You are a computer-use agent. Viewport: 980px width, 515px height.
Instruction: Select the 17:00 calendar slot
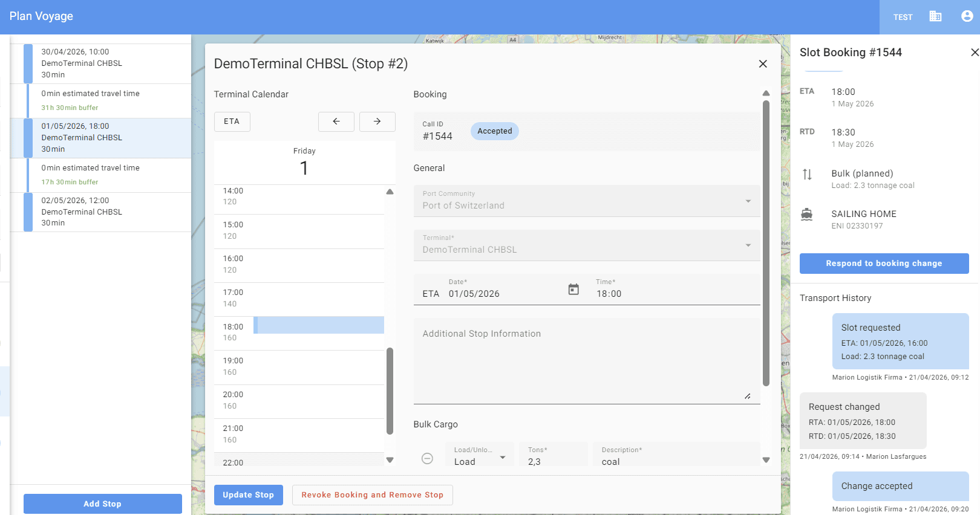point(299,299)
